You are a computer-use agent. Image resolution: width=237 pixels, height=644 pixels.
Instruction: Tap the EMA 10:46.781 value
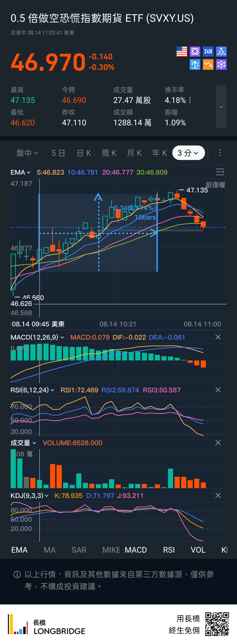pos(83,172)
